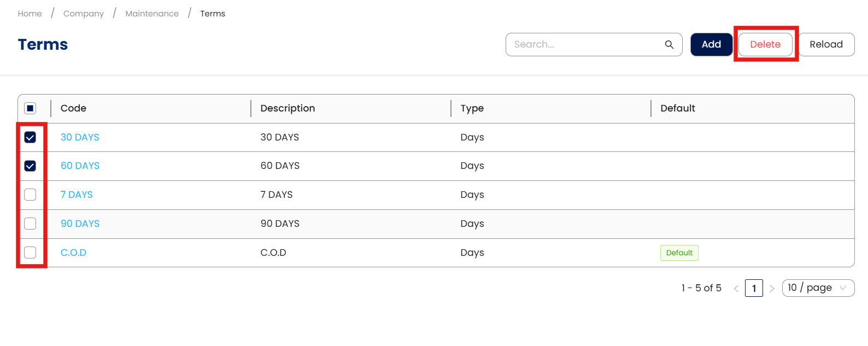Go to next page arrow
Viewport: 868px width, 346px height.
[x=772, y=289]
